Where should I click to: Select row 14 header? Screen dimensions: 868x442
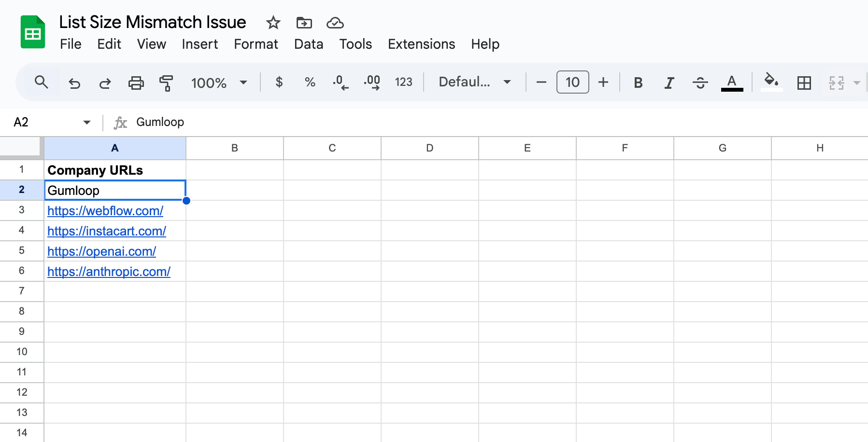point(22,432)
